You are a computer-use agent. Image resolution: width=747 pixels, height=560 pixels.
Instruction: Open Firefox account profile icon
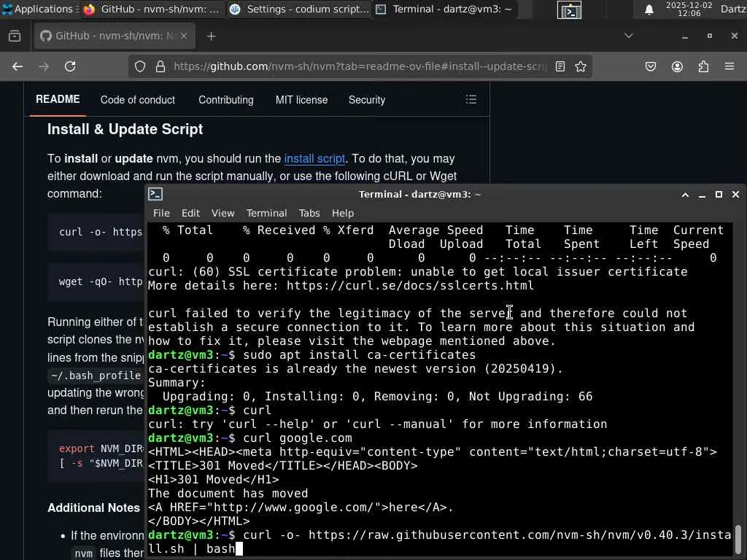coord(677,66)
